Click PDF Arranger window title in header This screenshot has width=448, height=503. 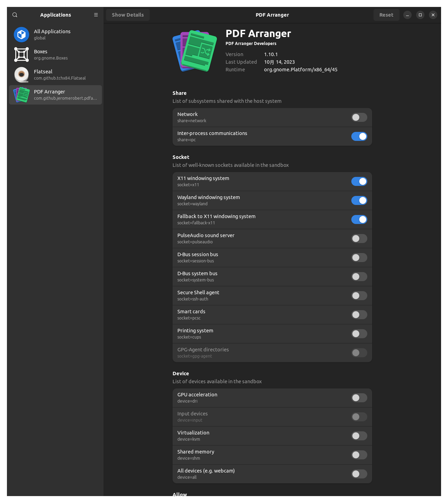(272, 15)
